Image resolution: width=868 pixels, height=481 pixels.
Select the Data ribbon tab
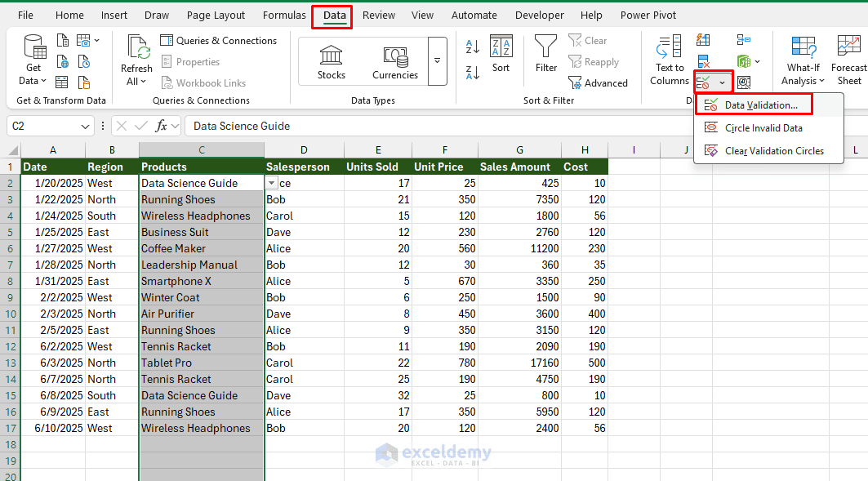click(334, 16)
